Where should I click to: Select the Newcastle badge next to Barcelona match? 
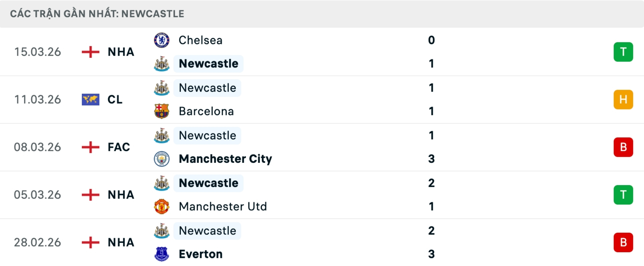(162, 88)
